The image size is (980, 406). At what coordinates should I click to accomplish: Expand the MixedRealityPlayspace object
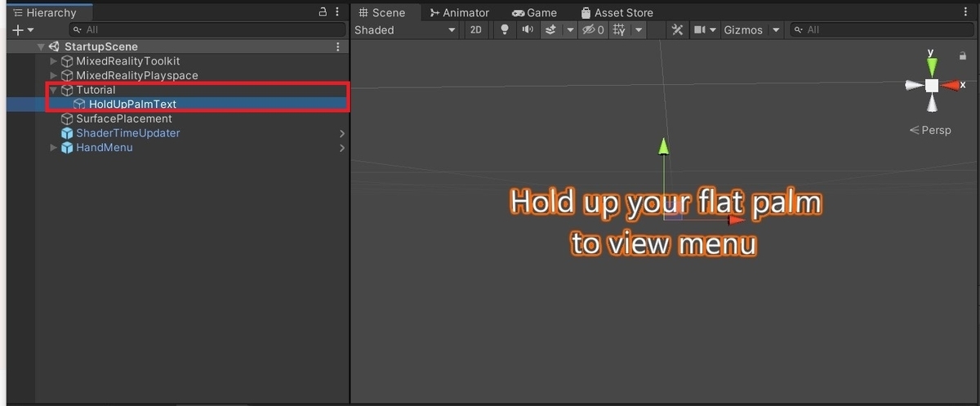pyautogui.click(x=54, y=75)
